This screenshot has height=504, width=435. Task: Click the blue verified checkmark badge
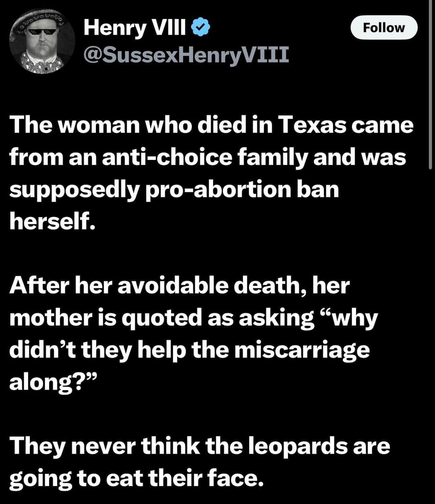click(x=200, y=28)
